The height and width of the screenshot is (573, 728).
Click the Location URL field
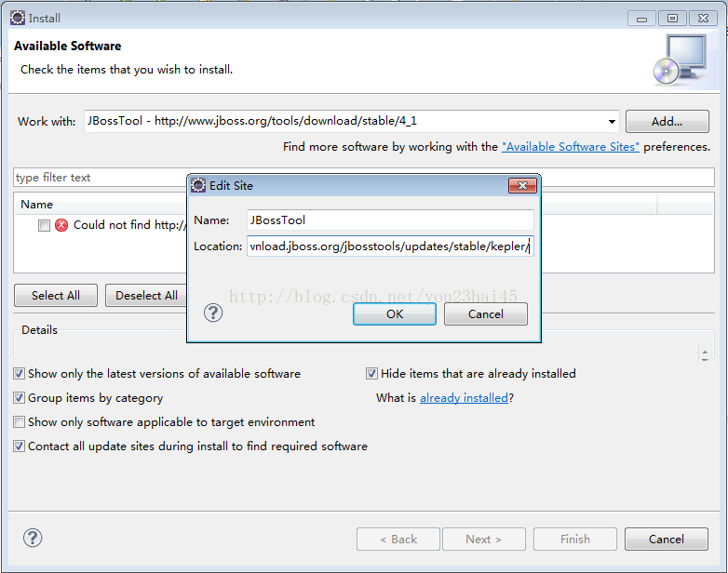coord(390,246)
